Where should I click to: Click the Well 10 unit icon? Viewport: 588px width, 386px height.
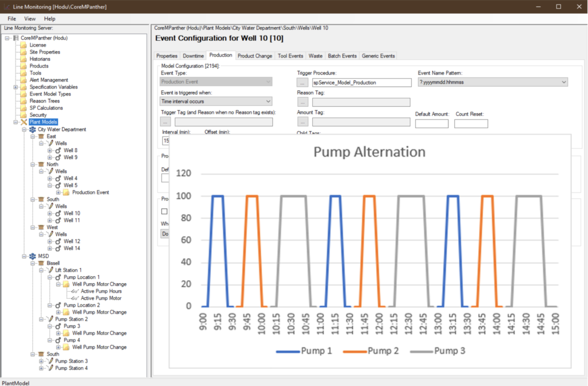point(58,214)
